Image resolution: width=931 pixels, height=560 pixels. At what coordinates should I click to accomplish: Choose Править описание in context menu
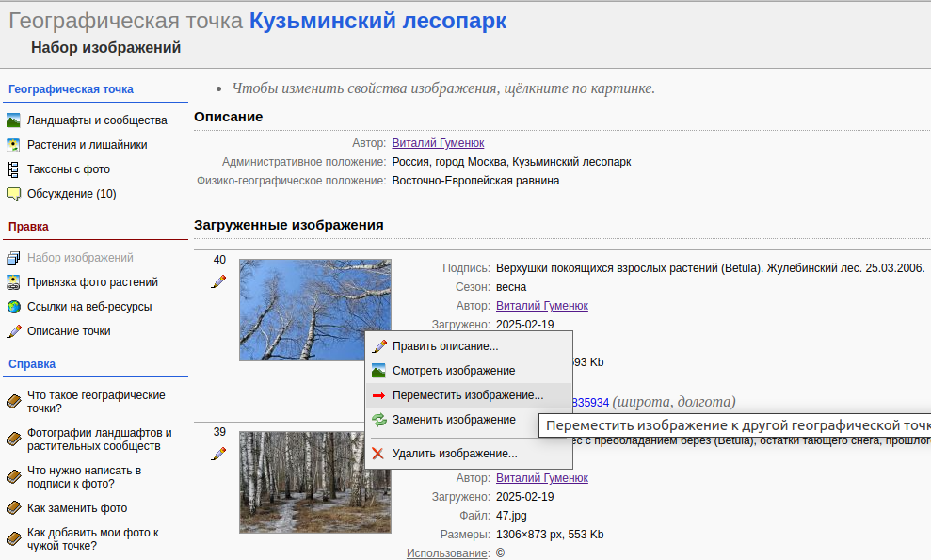click(444, 346)
